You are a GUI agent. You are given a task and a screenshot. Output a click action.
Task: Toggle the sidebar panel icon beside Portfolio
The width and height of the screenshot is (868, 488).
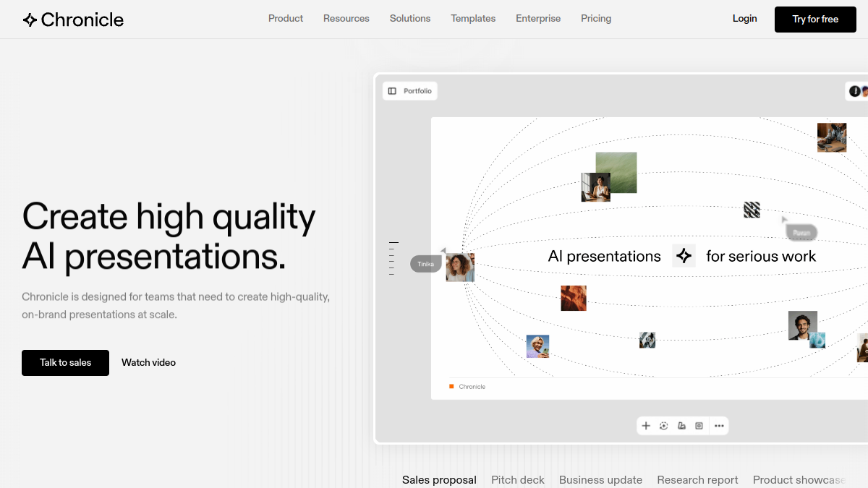(x=392, y=91)
